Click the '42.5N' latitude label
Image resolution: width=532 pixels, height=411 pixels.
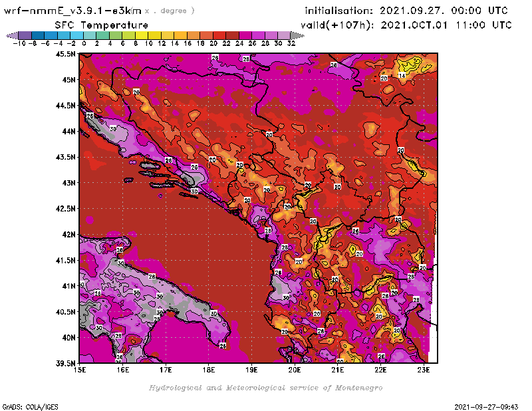[x=65, y=209]
